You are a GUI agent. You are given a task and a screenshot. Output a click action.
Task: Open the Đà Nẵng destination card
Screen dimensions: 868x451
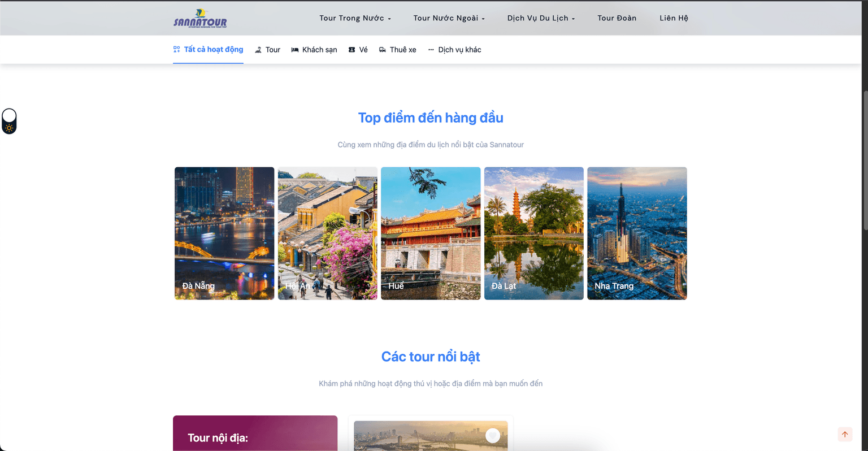pyautogui.click(x=224, y=233)
